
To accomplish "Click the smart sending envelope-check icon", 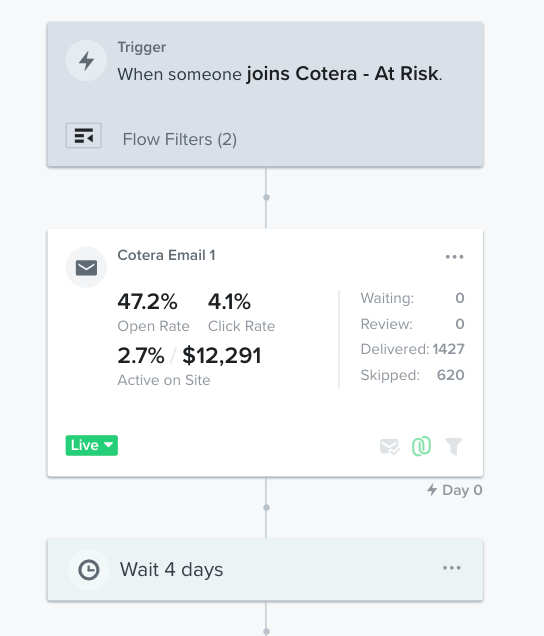I will pyautogui.click(x=389, y=447).
